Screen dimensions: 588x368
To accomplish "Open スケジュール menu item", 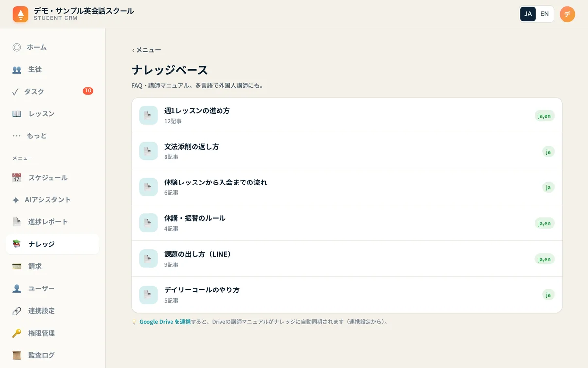I will [52, 178].
